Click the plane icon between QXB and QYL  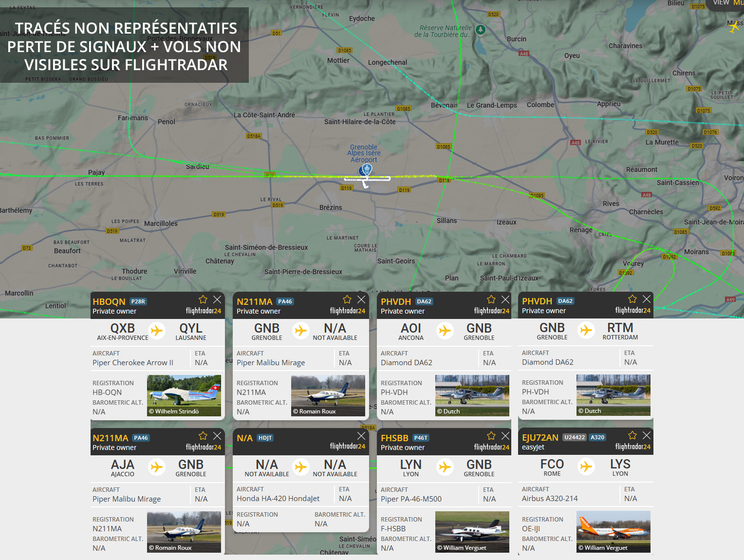pos(156,331)
